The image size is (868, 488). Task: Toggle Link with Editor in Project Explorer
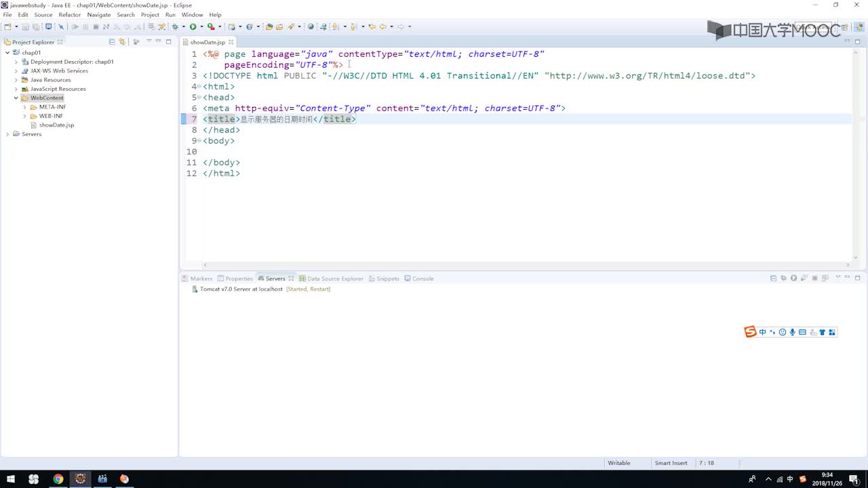click(122, 41)
